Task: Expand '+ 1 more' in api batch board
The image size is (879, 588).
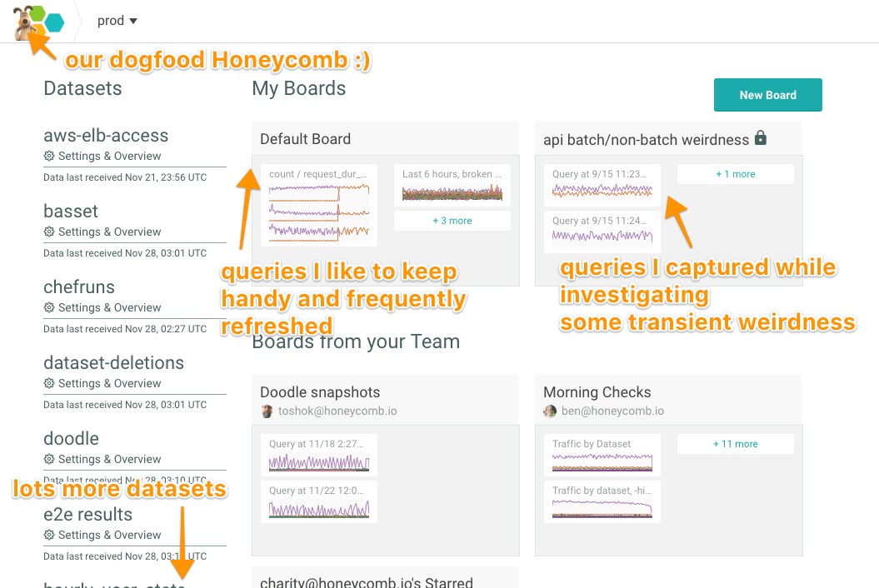Action: 735,174
